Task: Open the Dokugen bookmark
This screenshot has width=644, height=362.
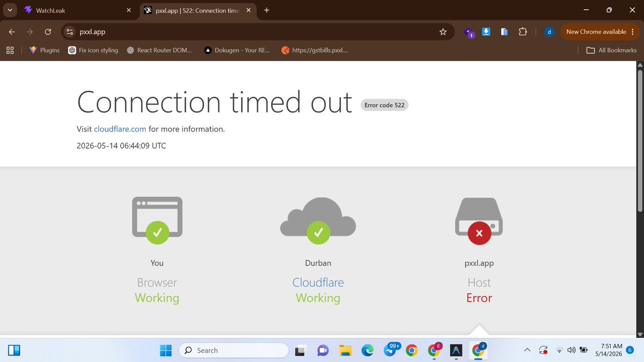Action: point(237,50)
